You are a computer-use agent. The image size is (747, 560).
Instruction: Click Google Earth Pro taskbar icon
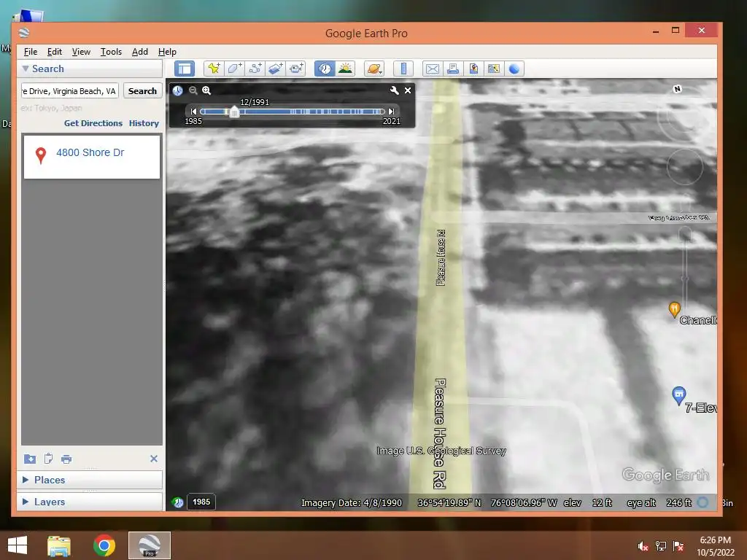(149, 545)
